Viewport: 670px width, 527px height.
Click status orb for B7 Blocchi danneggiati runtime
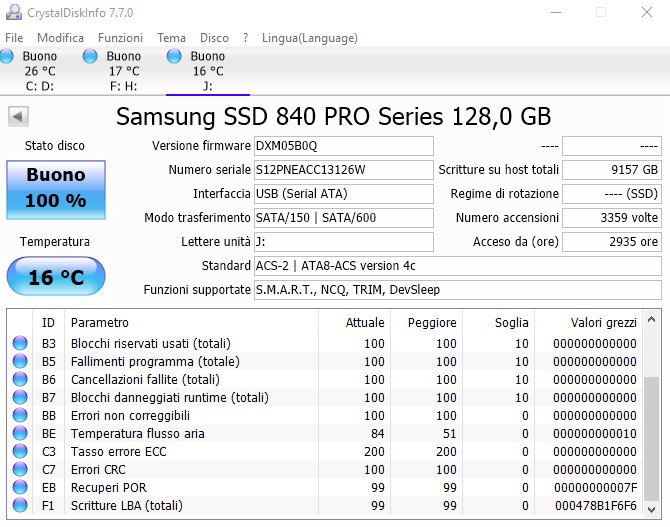tap(20, 397)
